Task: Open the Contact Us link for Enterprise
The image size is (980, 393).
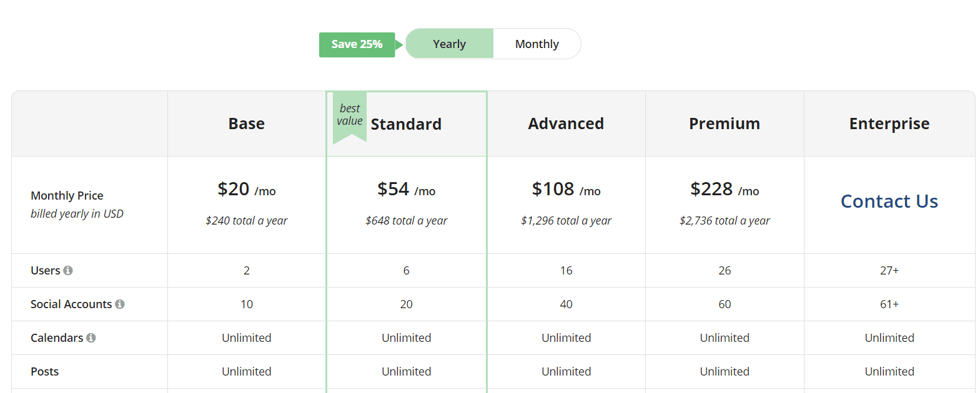Action: (x=889, y=201)
